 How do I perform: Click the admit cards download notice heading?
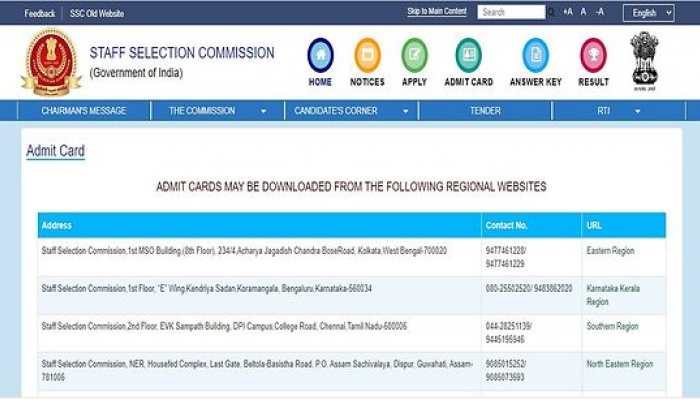(351, 187)
